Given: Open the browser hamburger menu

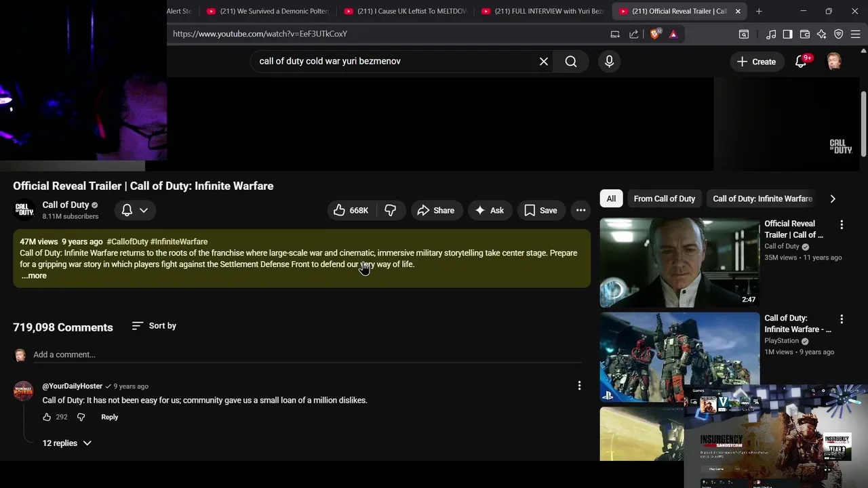Looking at the screenshot, I should pyautogui.click(x=856, y=34).
